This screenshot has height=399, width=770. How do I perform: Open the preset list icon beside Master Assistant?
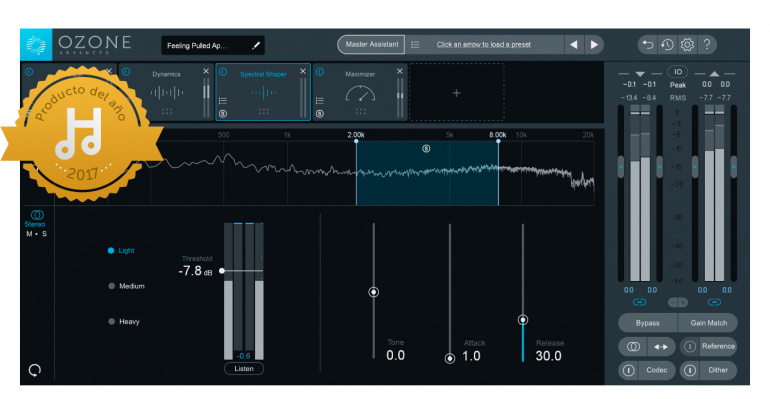point(415,45)
